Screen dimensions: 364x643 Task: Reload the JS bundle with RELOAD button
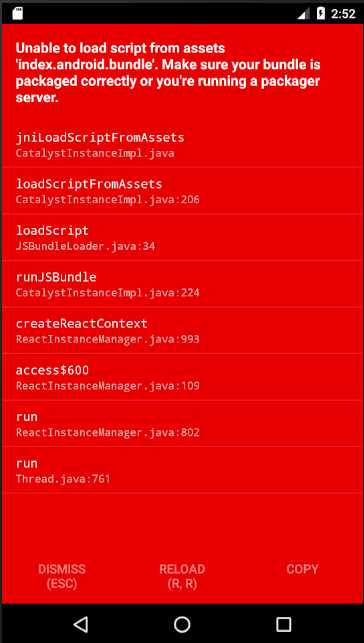point(182,577)
